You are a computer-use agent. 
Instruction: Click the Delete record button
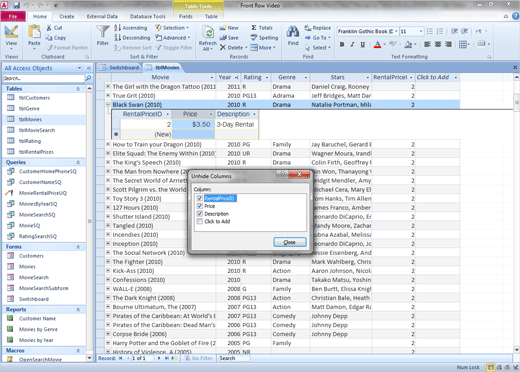(x=233, y=48)
